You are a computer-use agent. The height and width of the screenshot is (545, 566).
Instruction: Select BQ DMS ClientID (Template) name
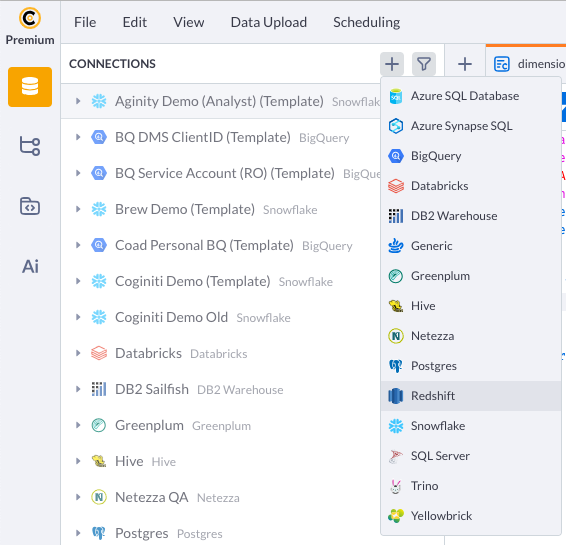click(x=203, y=137)
